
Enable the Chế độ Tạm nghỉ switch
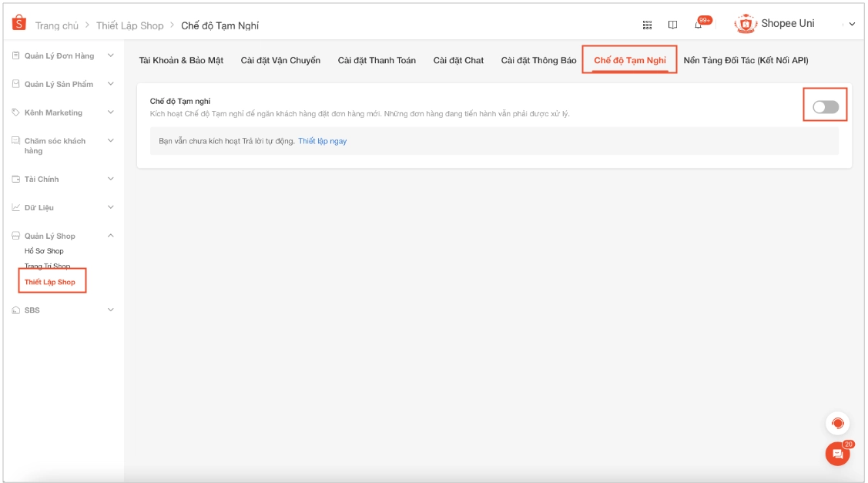pos(826,107)
